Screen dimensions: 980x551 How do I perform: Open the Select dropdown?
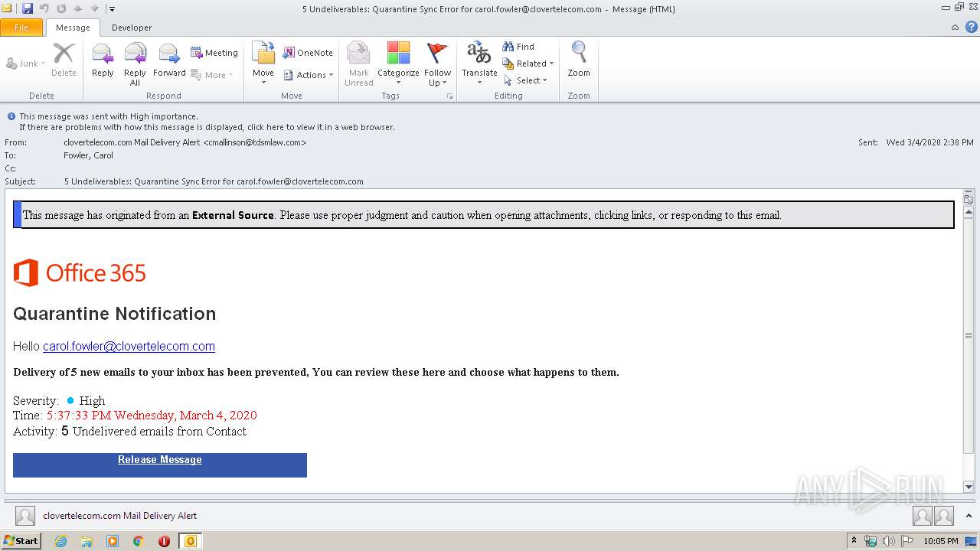point(525,80)
